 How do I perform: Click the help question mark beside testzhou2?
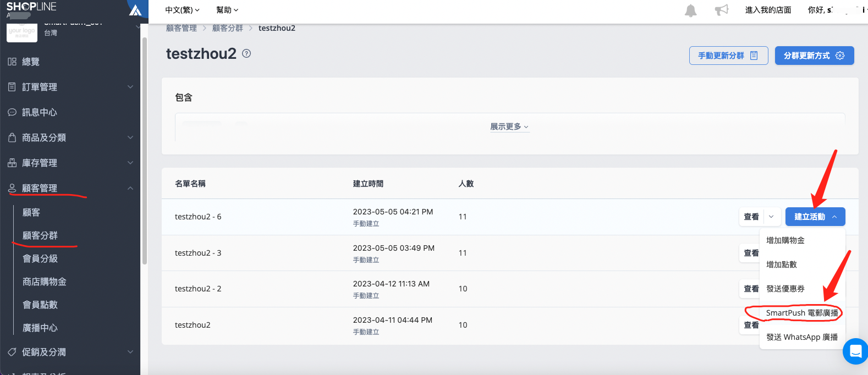pos(246,53)
